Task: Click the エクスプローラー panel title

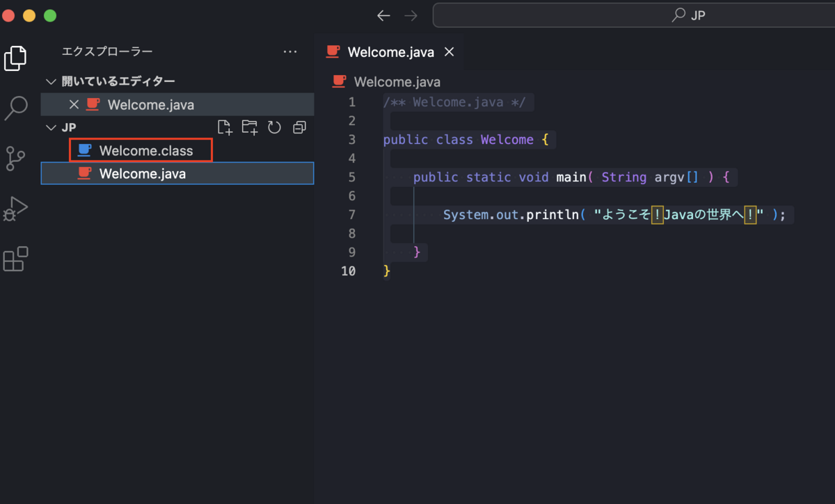Action: coord(107,51)
